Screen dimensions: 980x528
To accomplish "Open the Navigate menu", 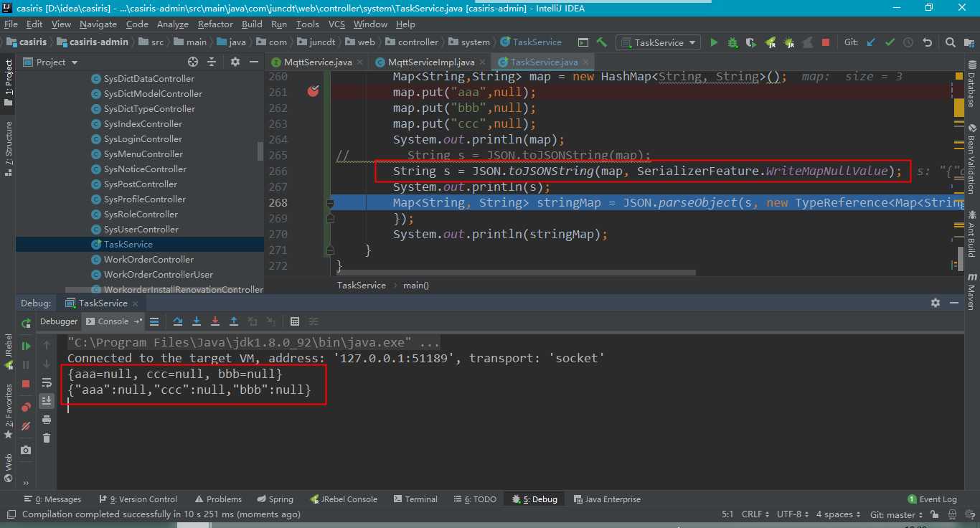I will tap(98, 24).
